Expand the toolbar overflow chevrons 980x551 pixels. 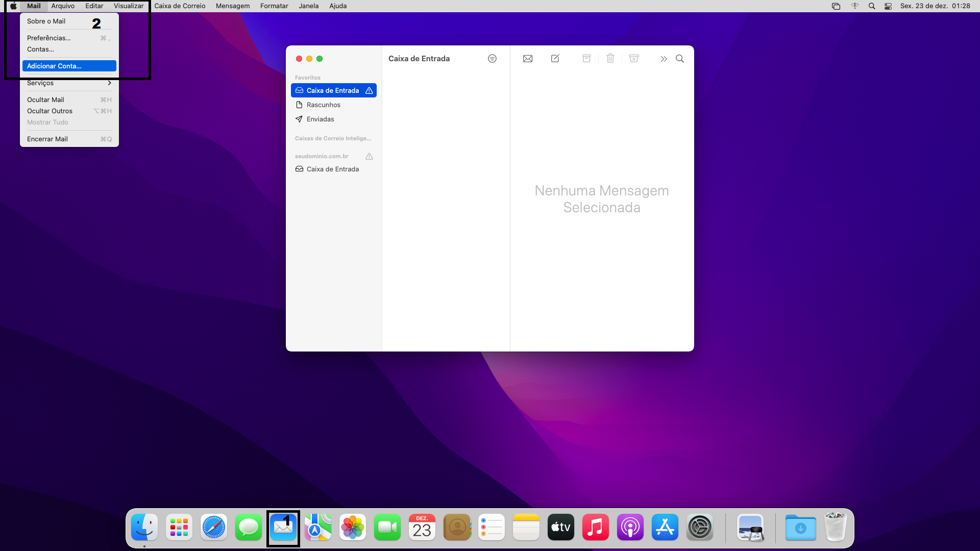664,59
